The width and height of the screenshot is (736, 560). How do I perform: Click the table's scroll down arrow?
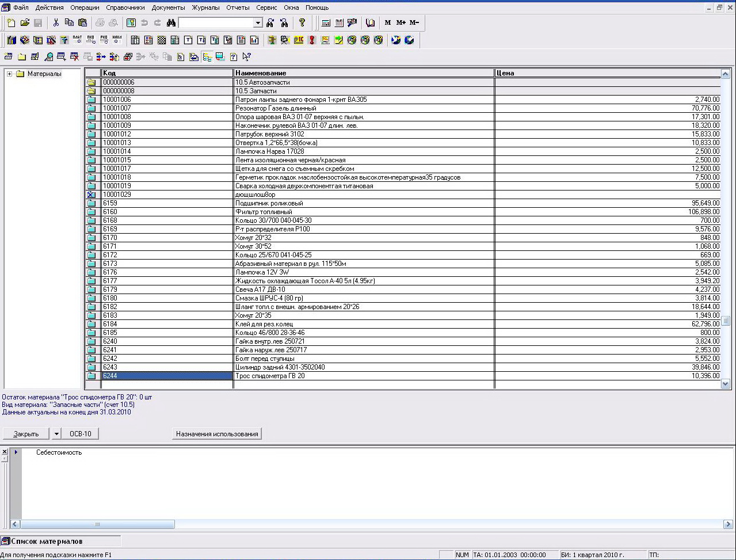point(726,384)
